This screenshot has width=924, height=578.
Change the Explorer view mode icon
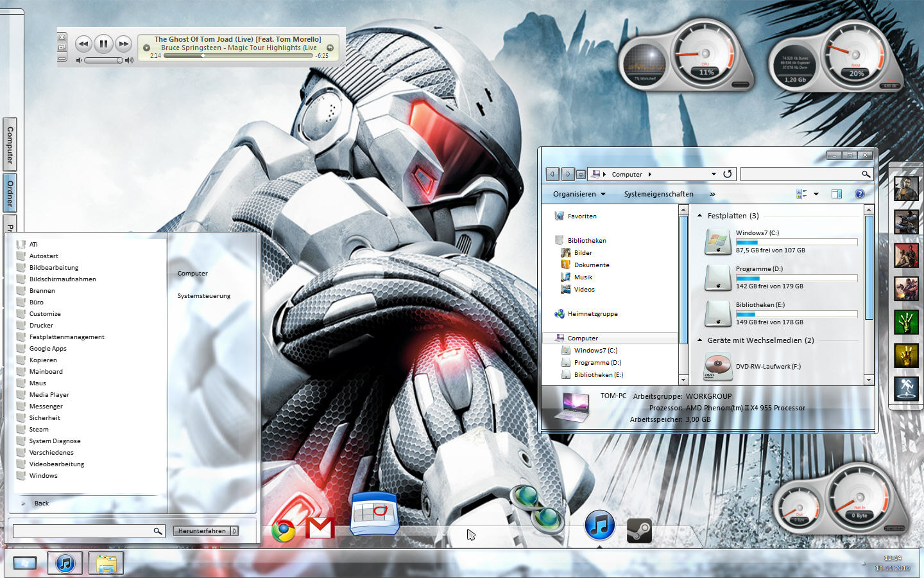pyautogui.click(x=801, y=194)
